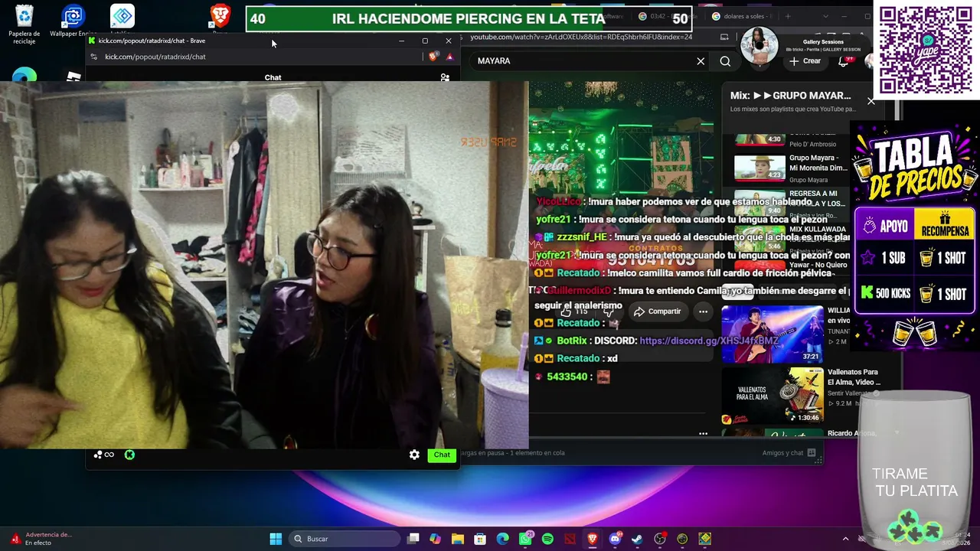Open Brave Shields in the Kick chat window
This screenshot has height=551, width=980.
point(434,57)
